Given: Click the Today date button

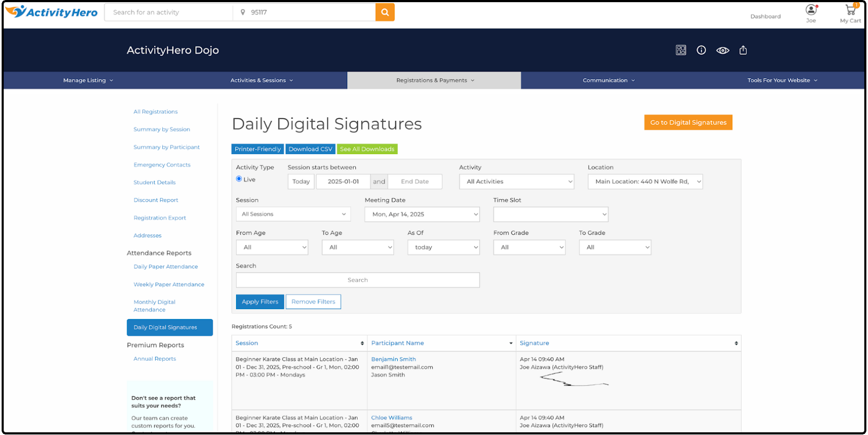Looking at the screenshot, I should 301,182.
